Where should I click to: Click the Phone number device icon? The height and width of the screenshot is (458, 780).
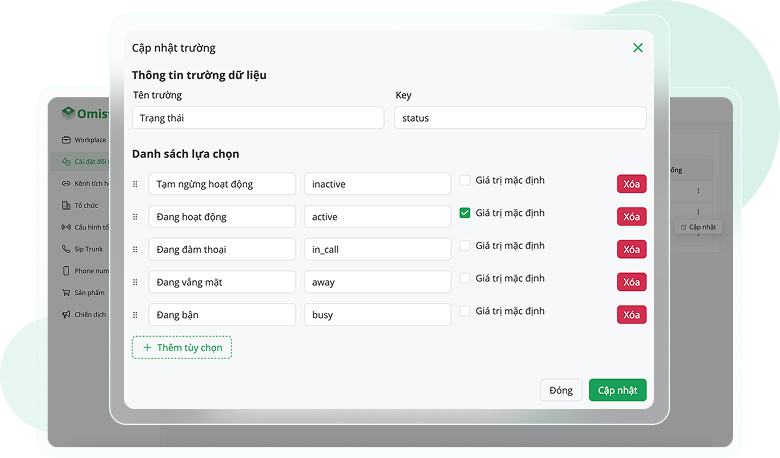tap(66, 271)
